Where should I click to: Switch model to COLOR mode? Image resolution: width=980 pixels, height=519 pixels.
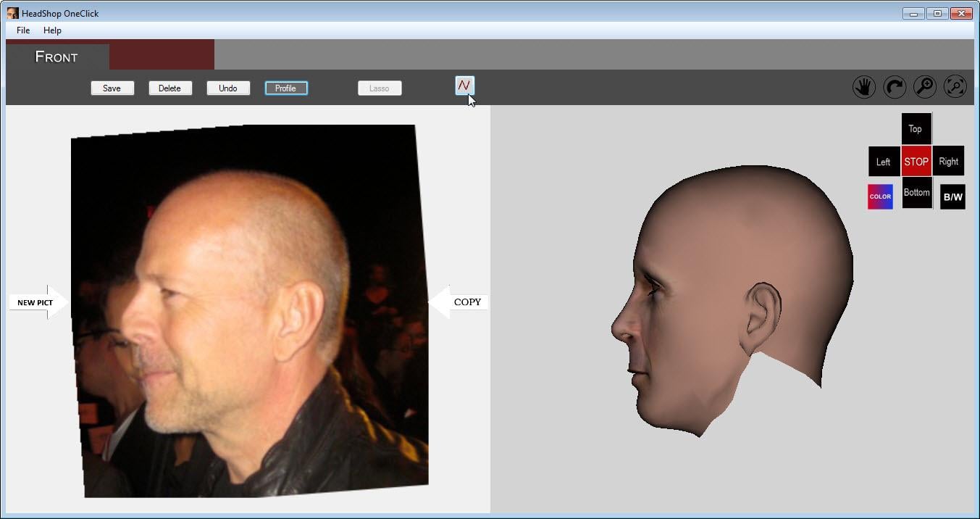coord(880,196)
